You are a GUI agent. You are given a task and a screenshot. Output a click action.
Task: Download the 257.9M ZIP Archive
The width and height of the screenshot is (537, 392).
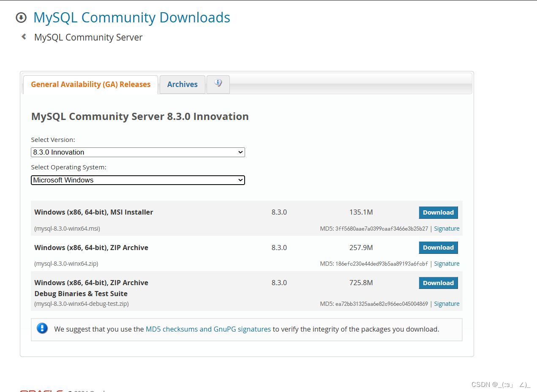click(438, 248)
